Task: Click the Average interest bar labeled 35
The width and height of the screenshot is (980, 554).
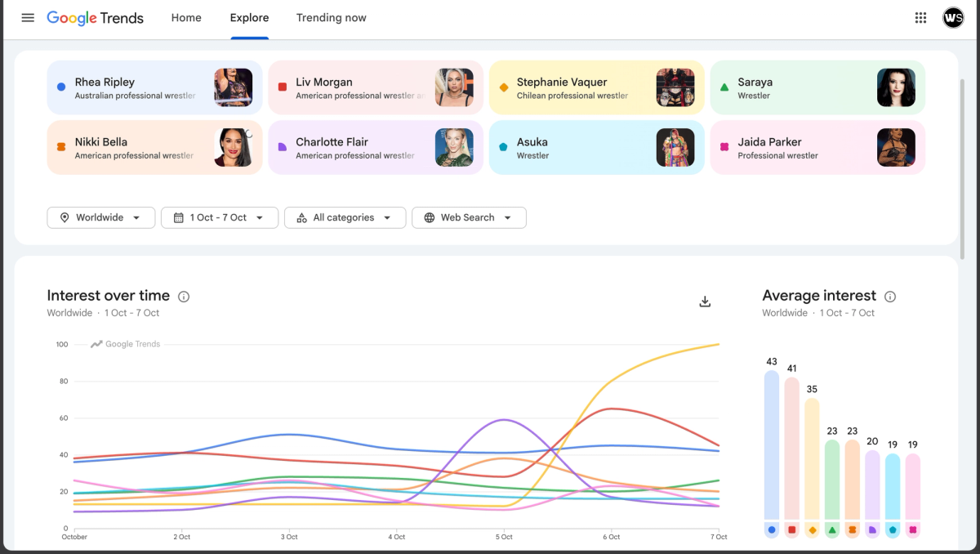Action: pos(812,458)
